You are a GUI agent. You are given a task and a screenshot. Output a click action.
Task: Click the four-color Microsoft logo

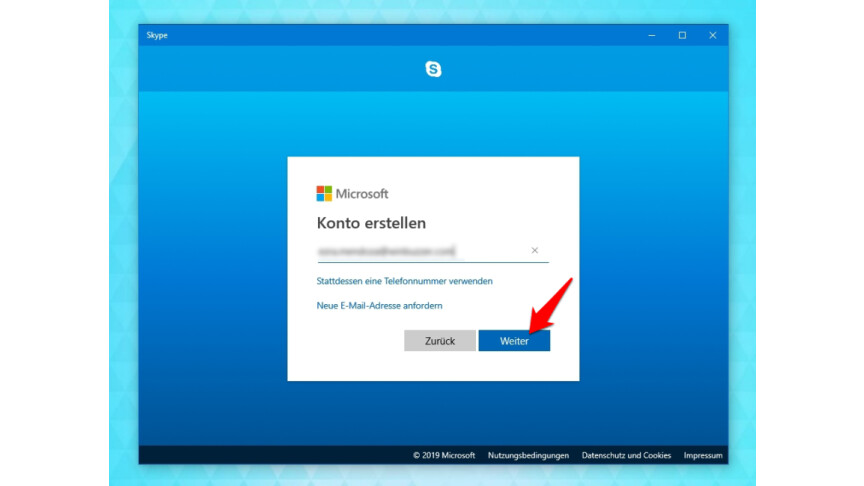pyautogui.click(x=324, y=193)
